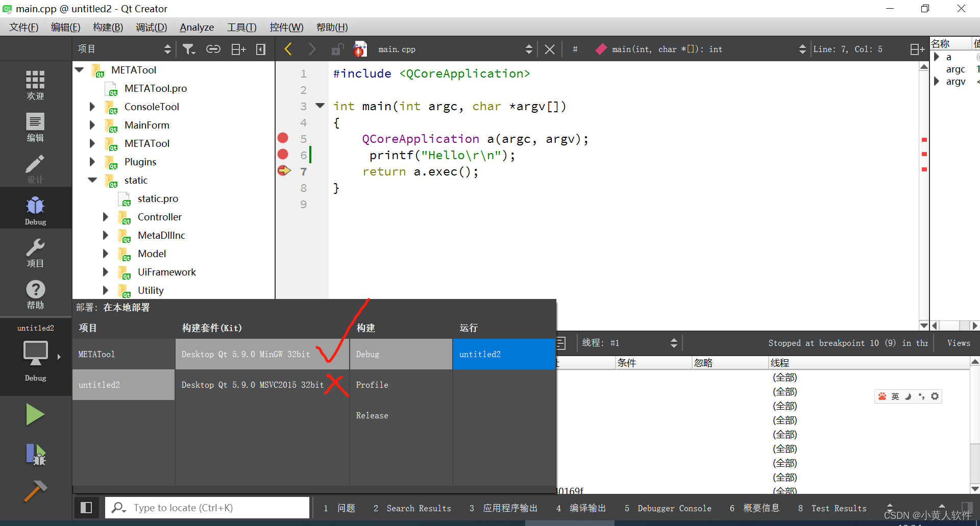
Task: Disable the breakpoint on line 6
Action: pyautogui.click(x=283, y=155)
